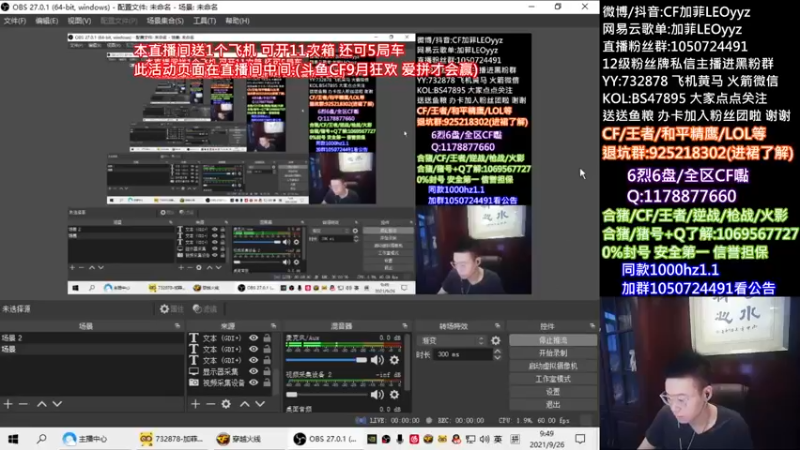This screenshot has height=450, width=800.
Task: Open transition properties gear beside 渐变
Action: point(496,341)
